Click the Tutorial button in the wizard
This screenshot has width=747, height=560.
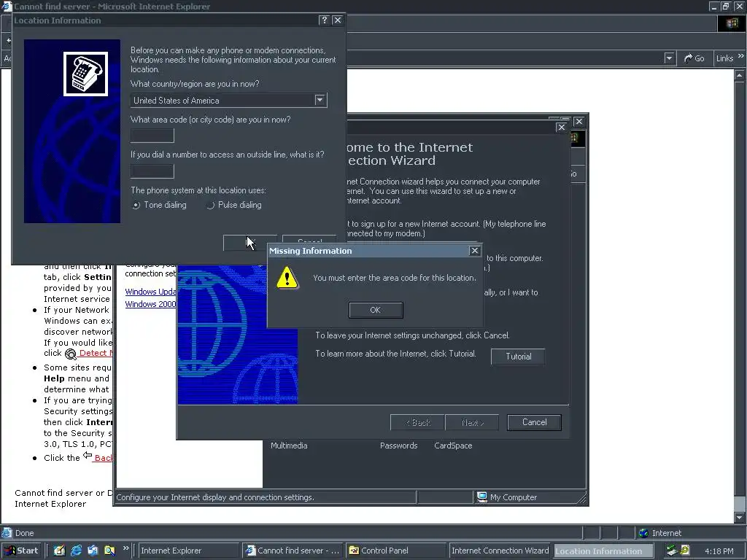(518, 356)
